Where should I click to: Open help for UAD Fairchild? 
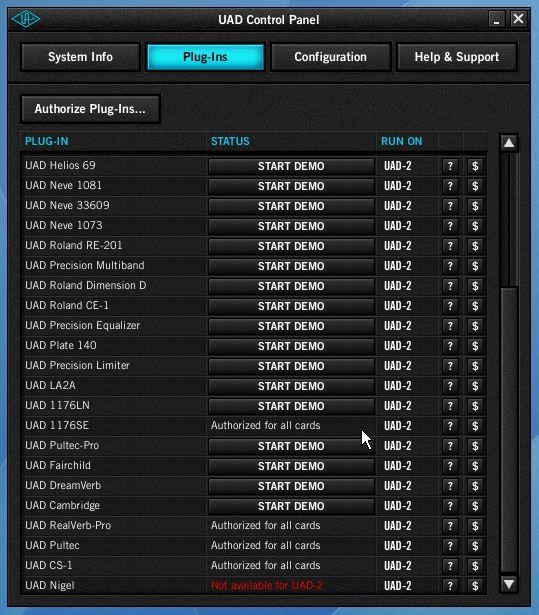[x=450, y=466]
